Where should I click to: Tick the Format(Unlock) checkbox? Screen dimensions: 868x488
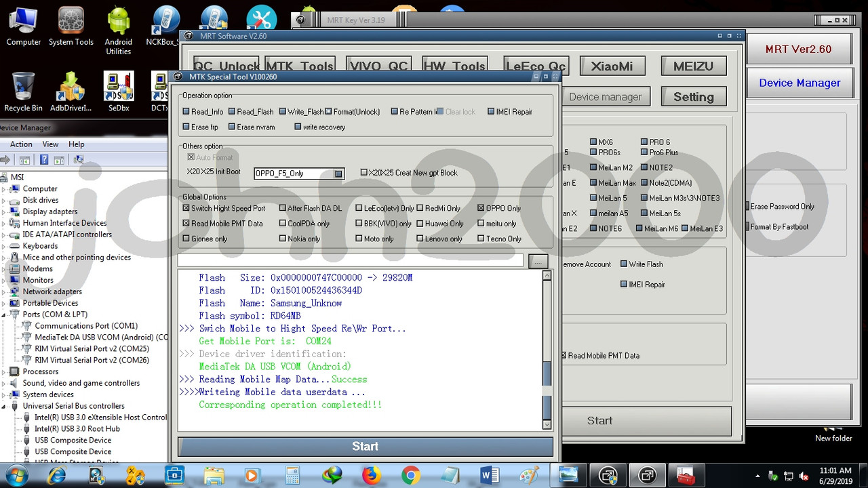(328, 112)
